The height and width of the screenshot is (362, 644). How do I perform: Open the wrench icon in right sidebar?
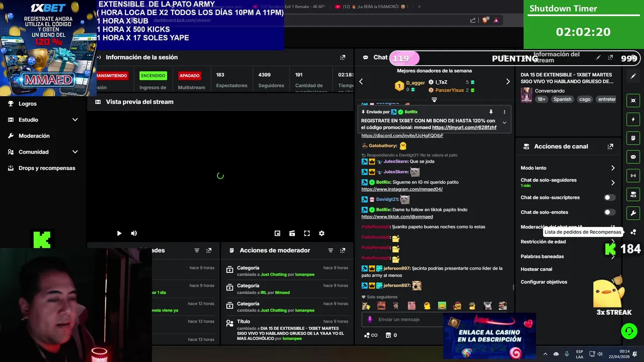click(x=633, y=213)
